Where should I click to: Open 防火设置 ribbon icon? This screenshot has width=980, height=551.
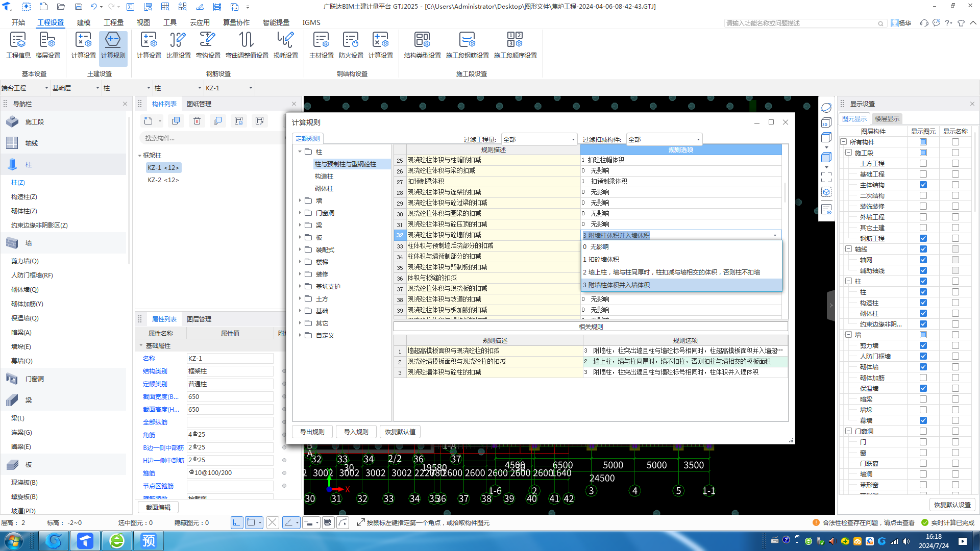click(x=351, y=45)
